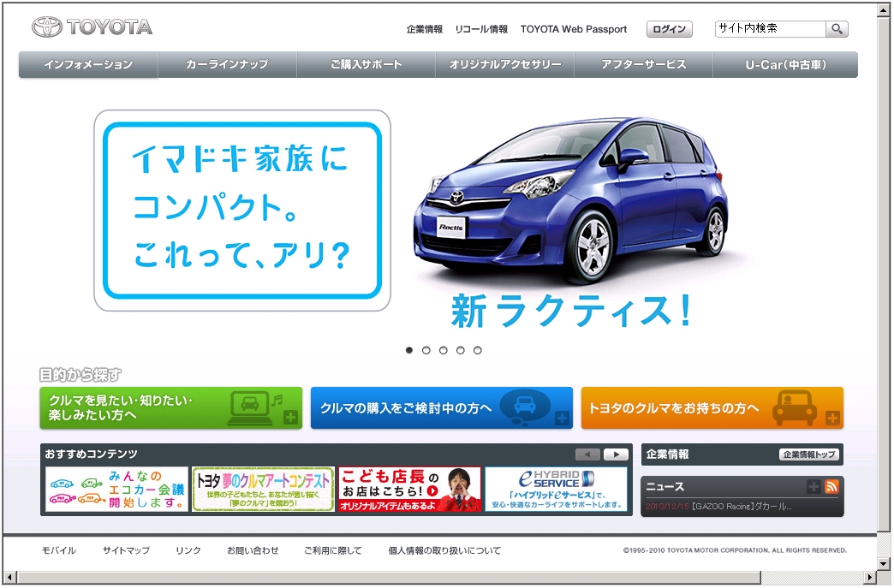
Task: Expand the news panel with plus icon
Action: (814, 487)
